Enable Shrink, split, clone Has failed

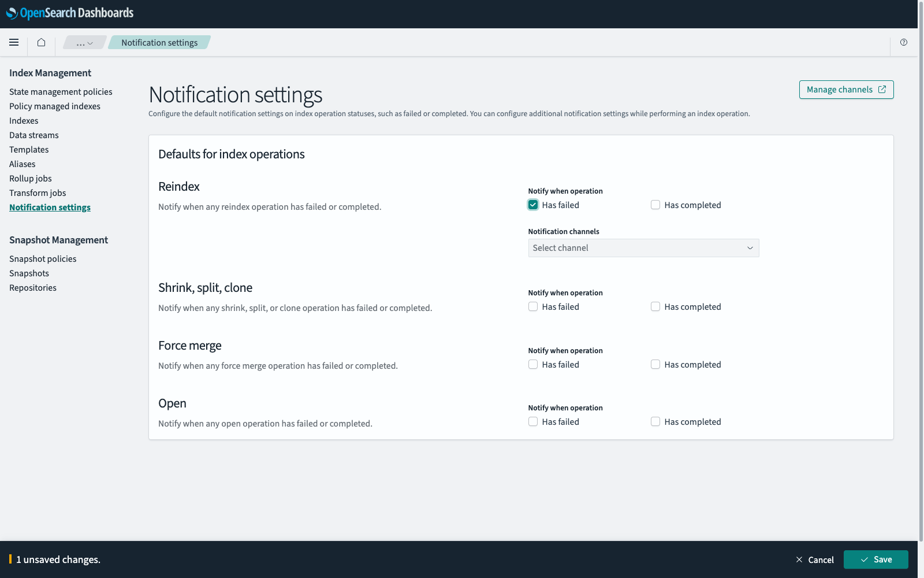(533, 306)
